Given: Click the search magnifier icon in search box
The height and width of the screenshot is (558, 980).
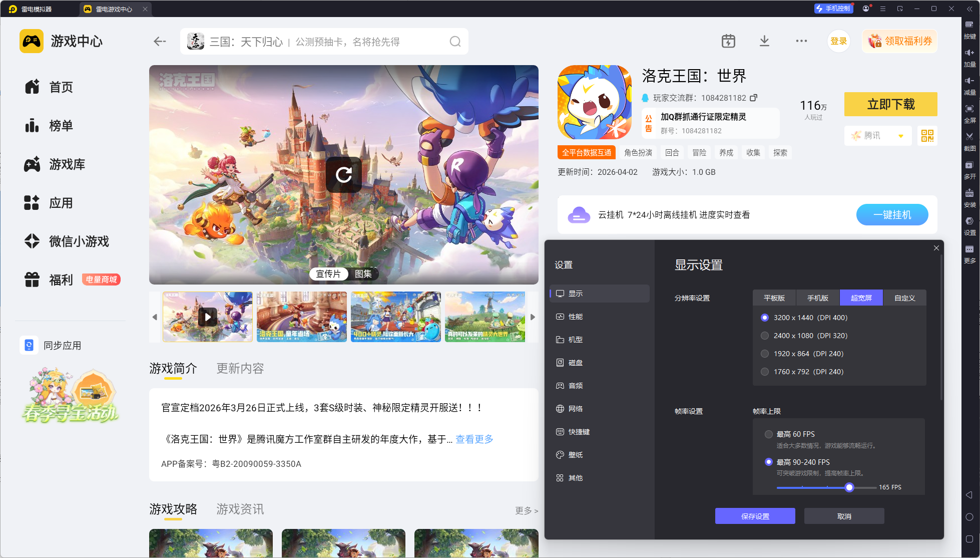Looking at the screenshot, I should point(454,42).
